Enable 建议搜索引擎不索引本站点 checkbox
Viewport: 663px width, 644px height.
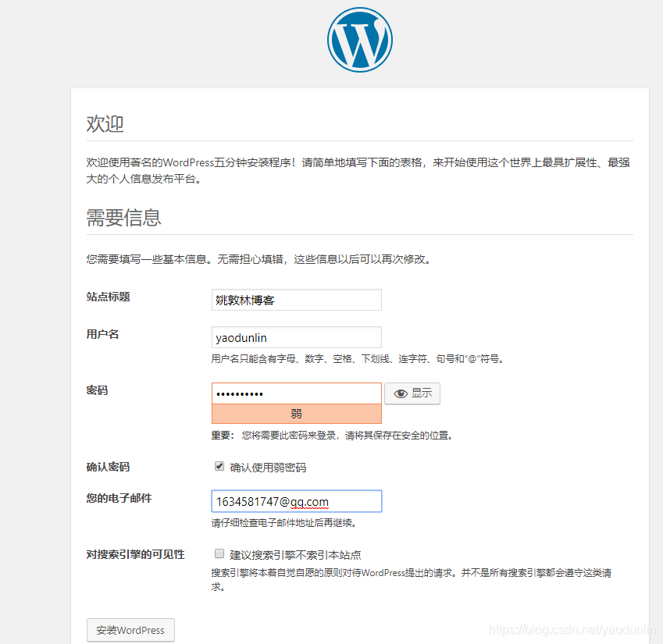[x=219, y=553]
